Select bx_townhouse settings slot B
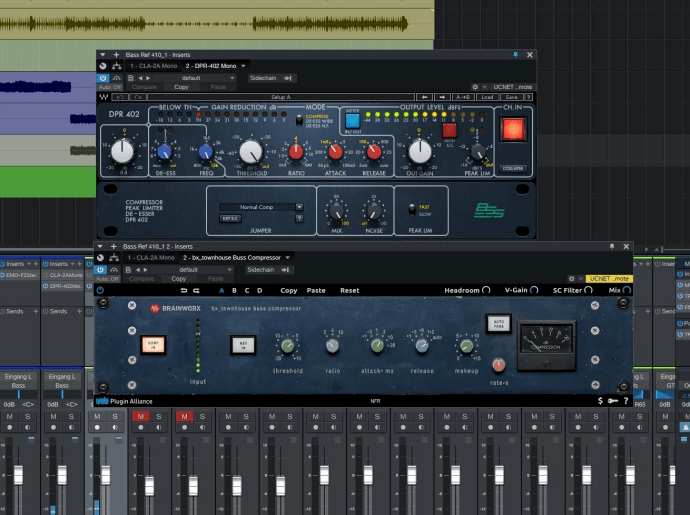This screenshot has width=690, height=515. point(234,291)
